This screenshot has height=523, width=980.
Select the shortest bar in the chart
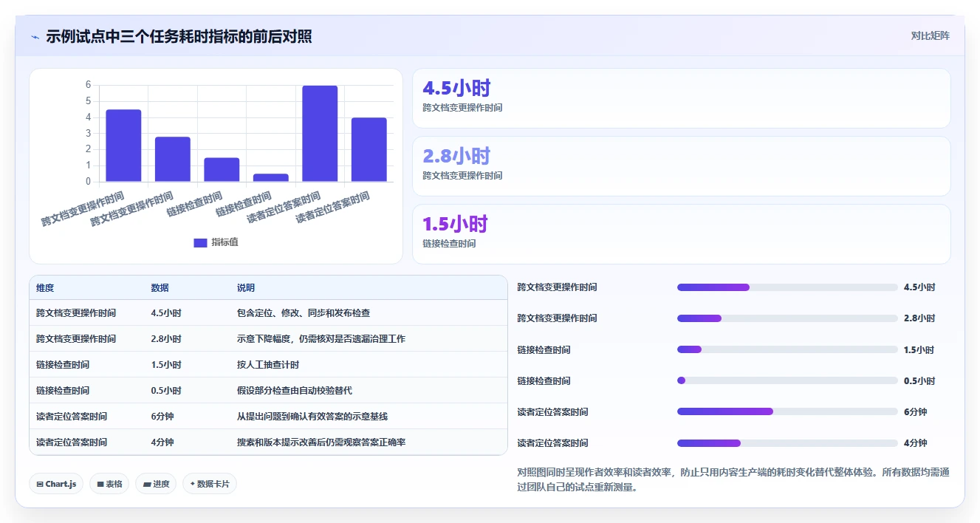tap(271, 177)
